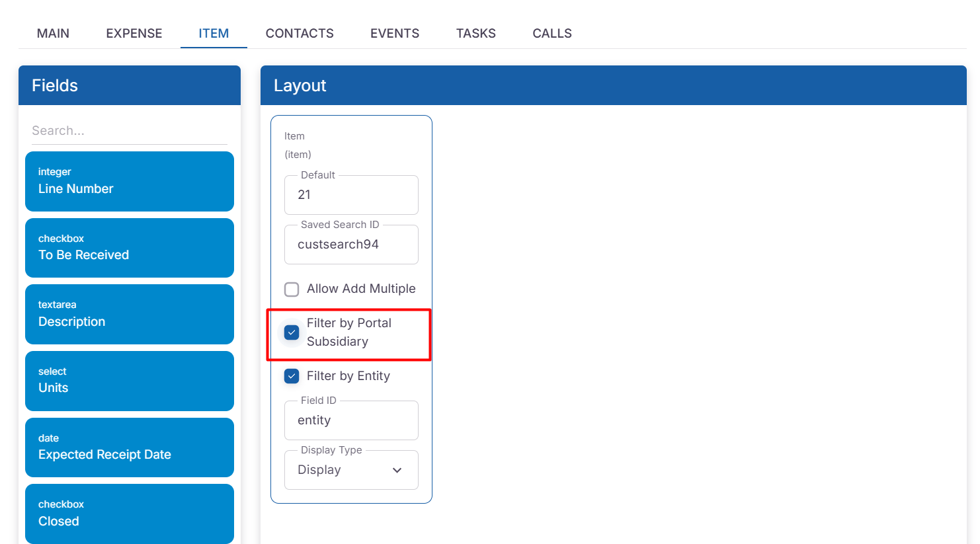Select the Expected Receipt Date field
Screen dimensions: 980x544
pyautogui.click(x=129, y=447)
